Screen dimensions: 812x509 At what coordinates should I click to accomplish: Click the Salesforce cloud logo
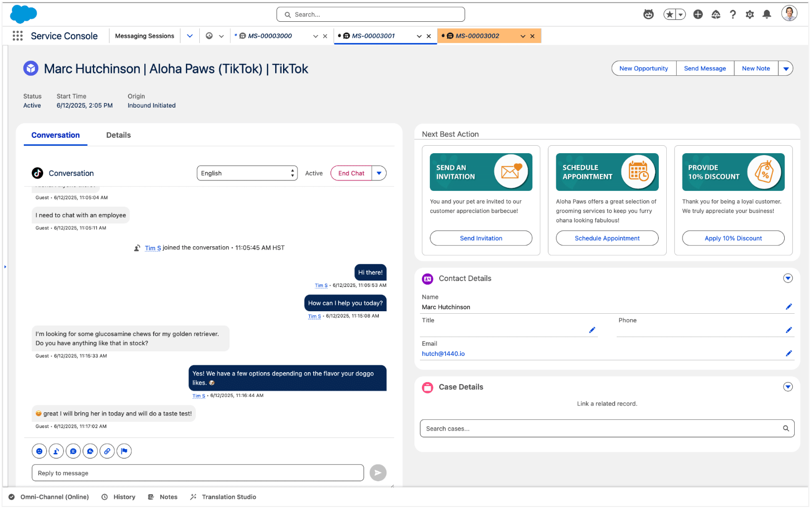(x=23, y=14)
